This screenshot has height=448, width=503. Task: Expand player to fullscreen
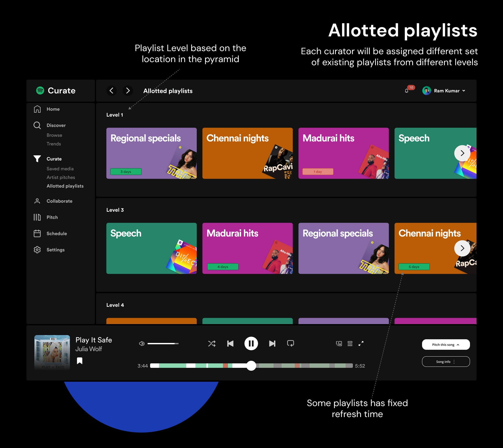[361, 343]
